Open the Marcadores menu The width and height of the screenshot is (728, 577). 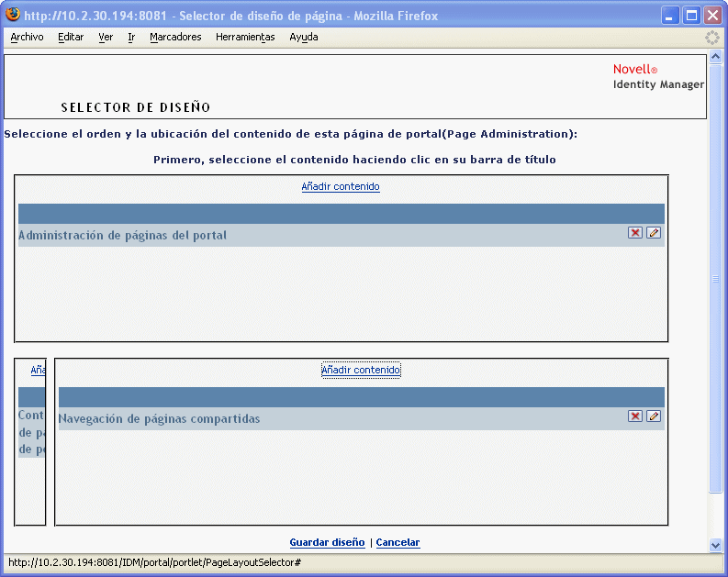(175, 37)
